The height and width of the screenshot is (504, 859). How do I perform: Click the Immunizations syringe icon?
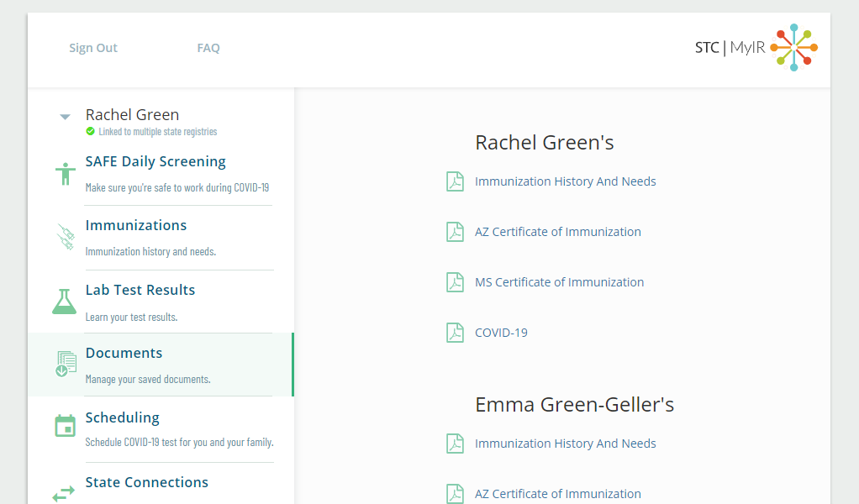[65, 238]
